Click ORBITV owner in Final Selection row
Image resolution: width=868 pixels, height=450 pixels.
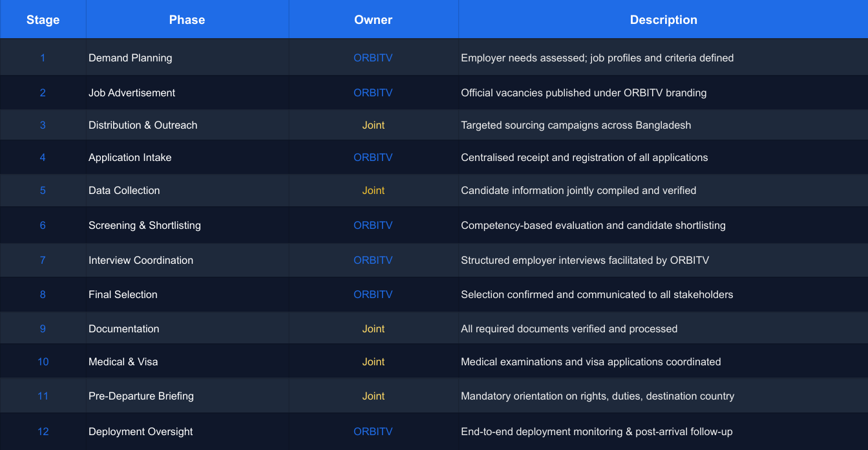tap(373, 294)
